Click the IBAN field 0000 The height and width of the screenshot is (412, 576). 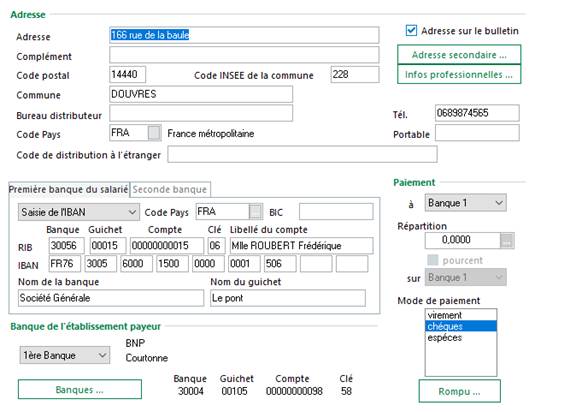tap(208, 264)
